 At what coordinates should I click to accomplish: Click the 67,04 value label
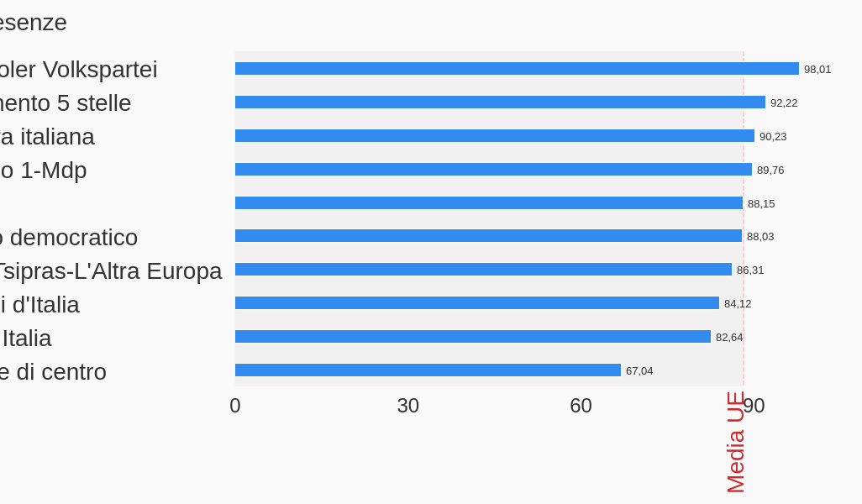[639, 371]
